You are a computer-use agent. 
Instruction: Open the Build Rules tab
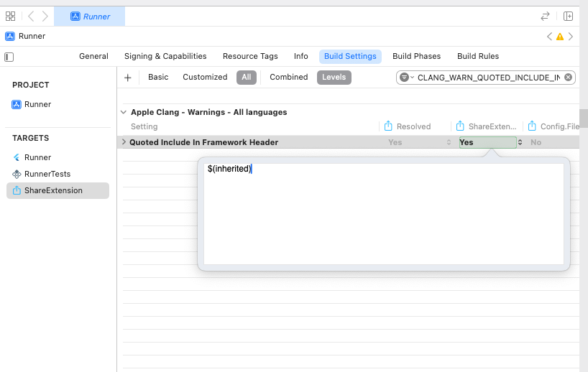(478, 56)
